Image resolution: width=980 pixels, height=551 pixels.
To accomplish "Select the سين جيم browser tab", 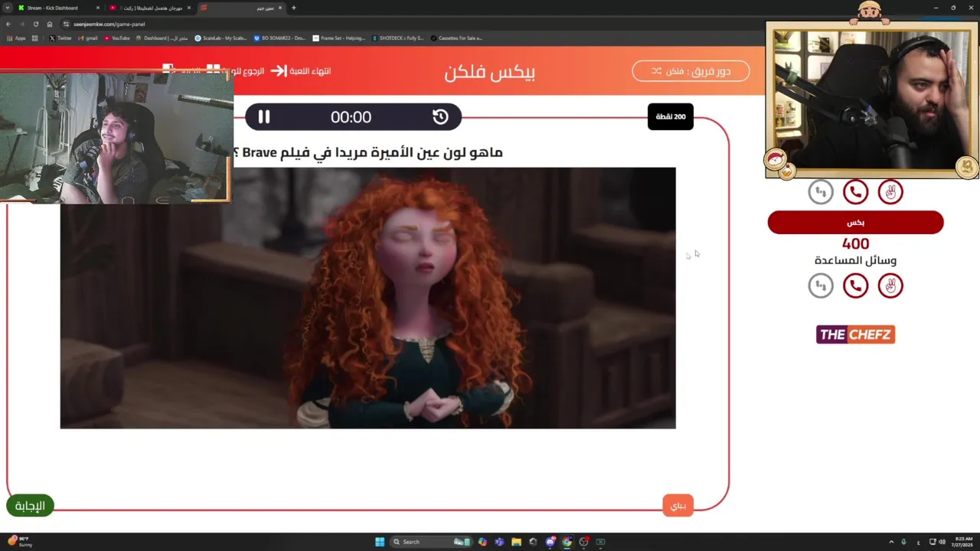I will click(241, 8).
